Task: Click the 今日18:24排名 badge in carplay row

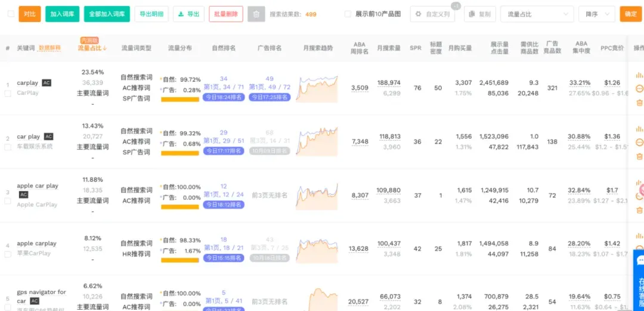Action: 224,98
